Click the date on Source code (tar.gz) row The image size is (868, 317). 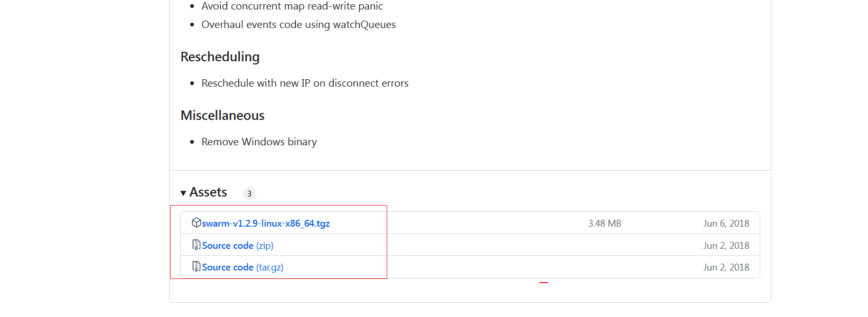tap(726, 267)
